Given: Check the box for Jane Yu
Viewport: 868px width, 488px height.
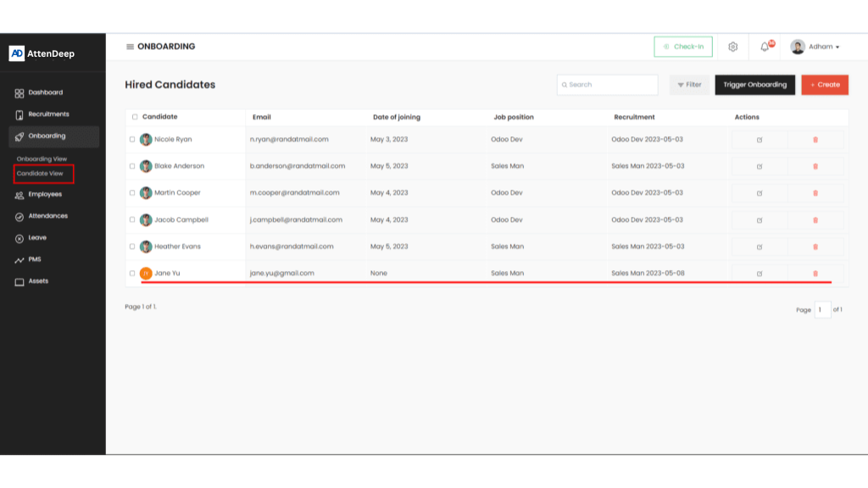Looking at the screenshot, I should tap(132, 274).
